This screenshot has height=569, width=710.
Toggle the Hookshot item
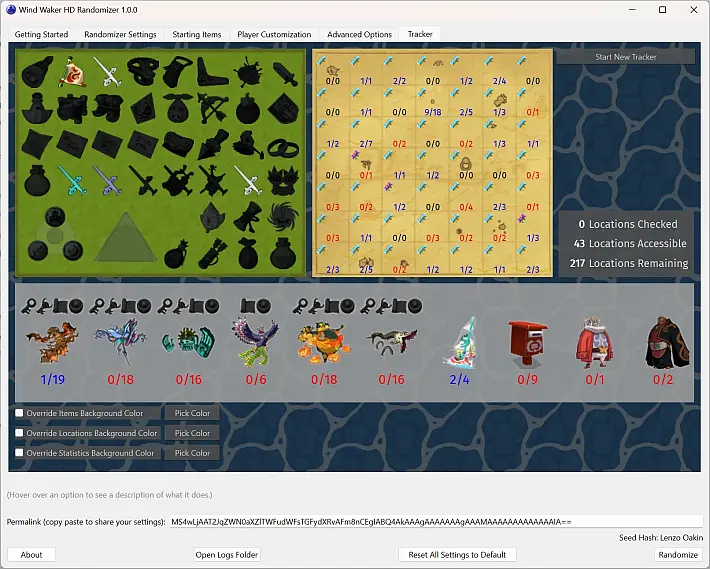click(x=213, y=144)
